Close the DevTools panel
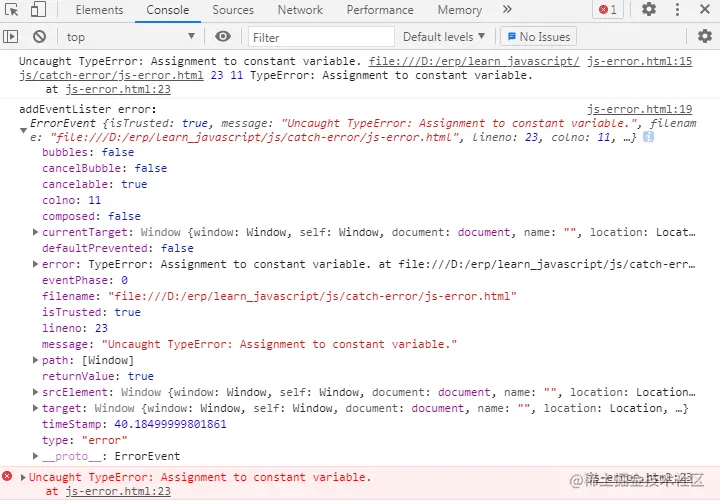 tap(705, 9)
